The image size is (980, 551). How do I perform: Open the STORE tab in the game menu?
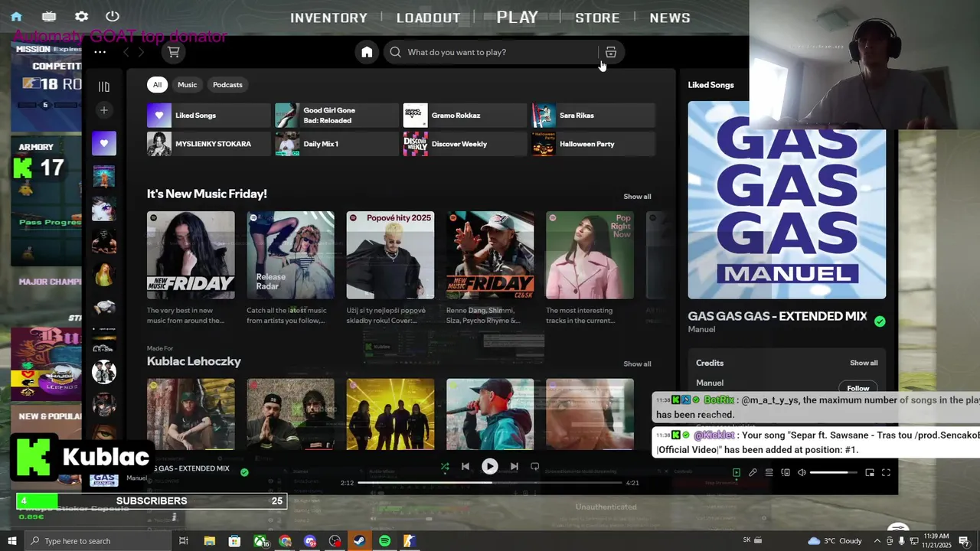pos(598,18)
